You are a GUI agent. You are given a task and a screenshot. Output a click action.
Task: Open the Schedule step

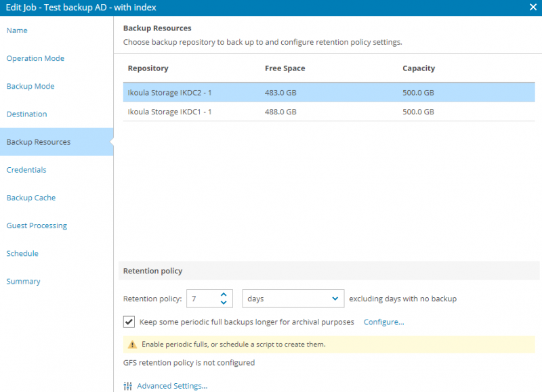[22, 253]
